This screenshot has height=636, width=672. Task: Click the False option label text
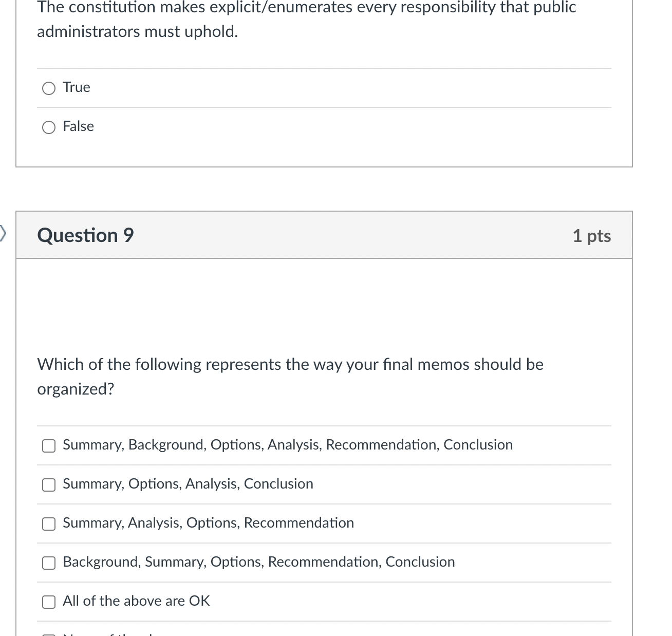78,126
